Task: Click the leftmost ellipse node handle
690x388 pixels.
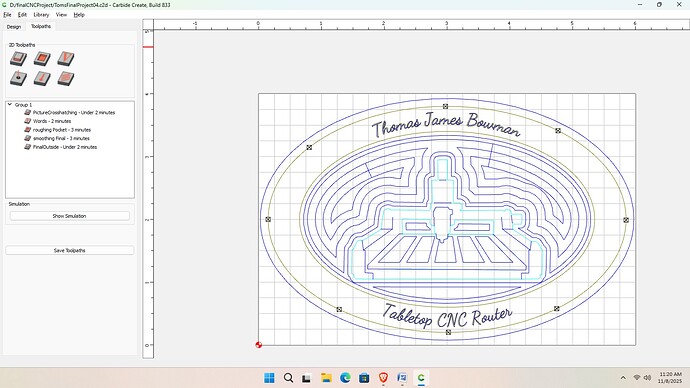Action: (x=268, y=219)
